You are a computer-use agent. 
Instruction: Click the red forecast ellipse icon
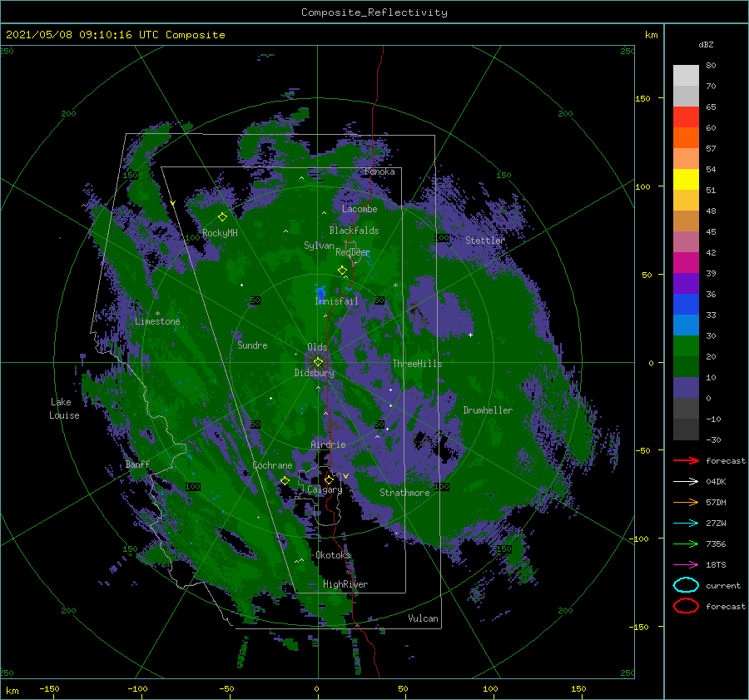[x=686, y=606]
